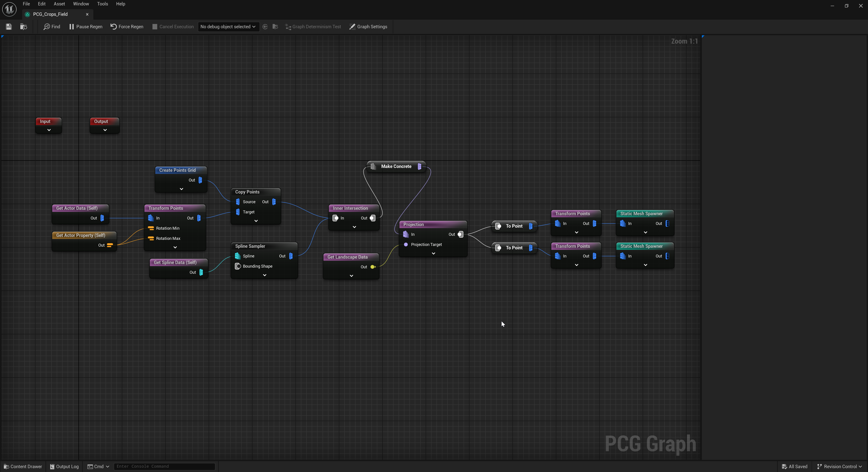Click the Get Landscape Data yellow Out pin
This screenshot has height=472, width=868.
pyautogui.click(x=373, y=267)
